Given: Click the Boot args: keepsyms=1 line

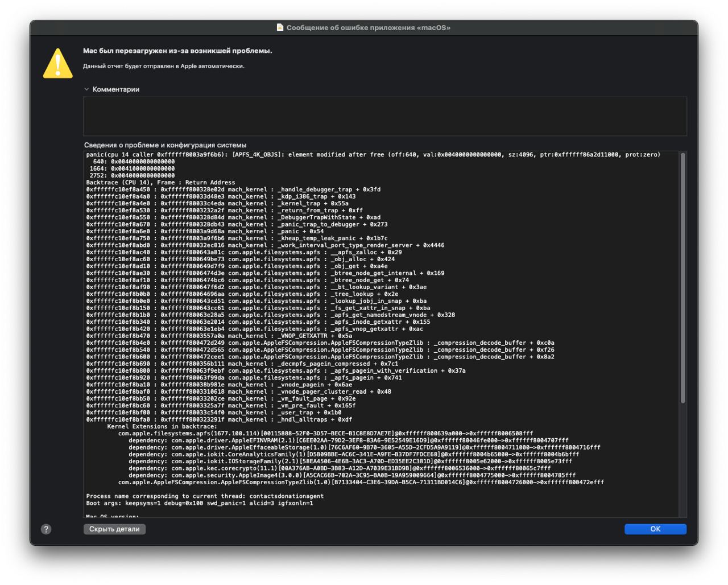Looking at the screenshot, I should 200,503.
